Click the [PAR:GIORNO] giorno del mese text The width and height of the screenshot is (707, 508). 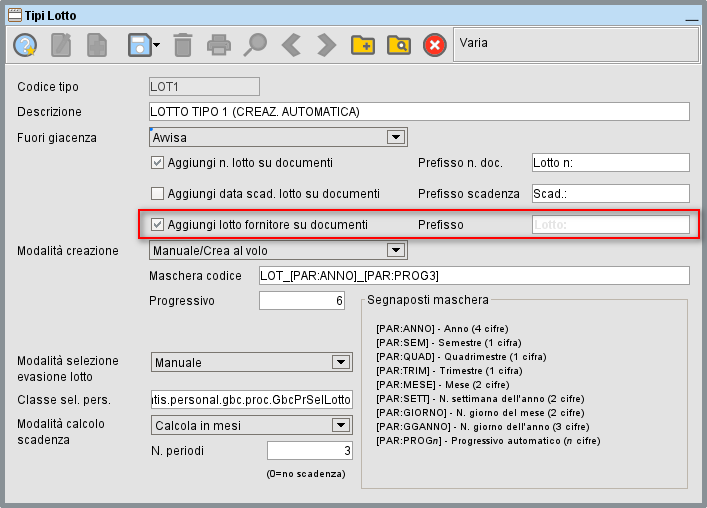pyautogui.click(x=480, y=412)
